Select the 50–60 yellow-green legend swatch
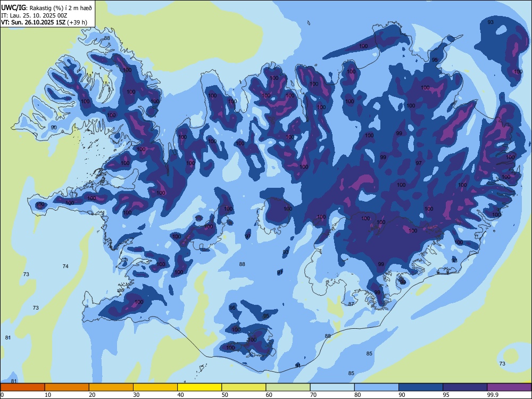532x399 pixels. click(244, 387)
